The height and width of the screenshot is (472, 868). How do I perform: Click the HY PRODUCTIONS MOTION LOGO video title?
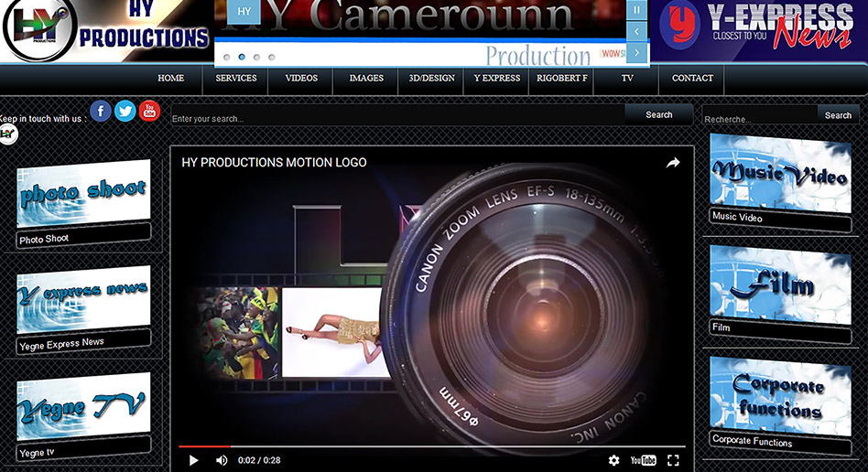click(x=274, y=162)
